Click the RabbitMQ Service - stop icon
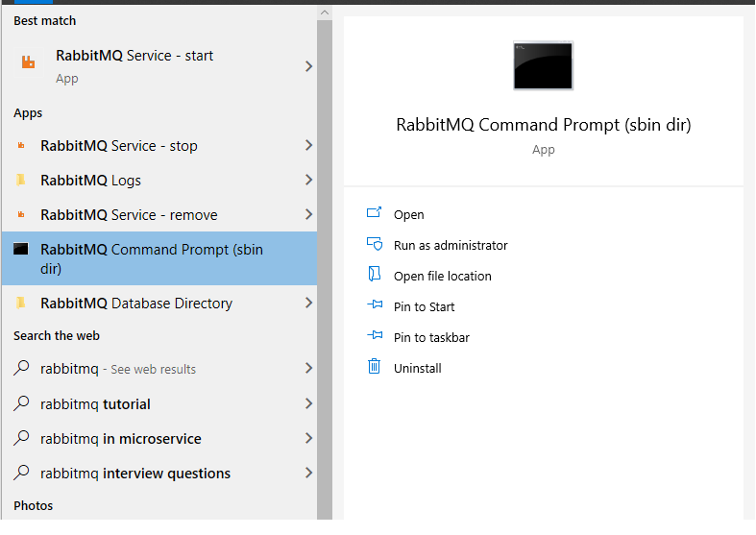Image resolution: width=756 pixels, height=535 pixels. point(21,145)
